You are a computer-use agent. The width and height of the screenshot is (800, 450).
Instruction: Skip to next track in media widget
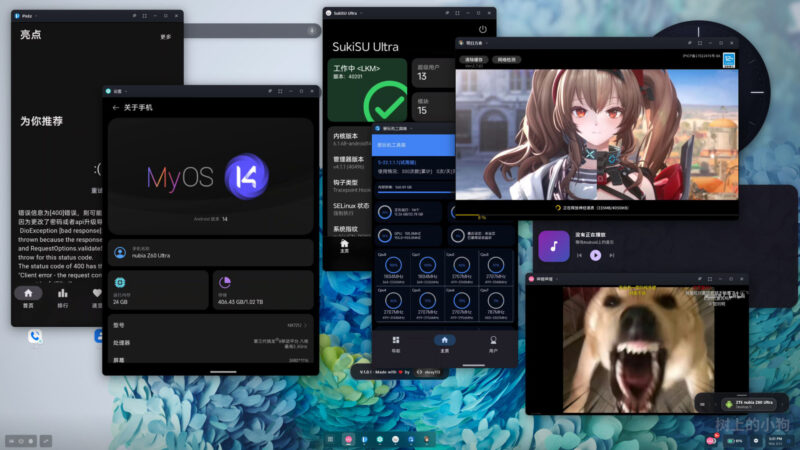pyautogui.click(x=612, y=255)
